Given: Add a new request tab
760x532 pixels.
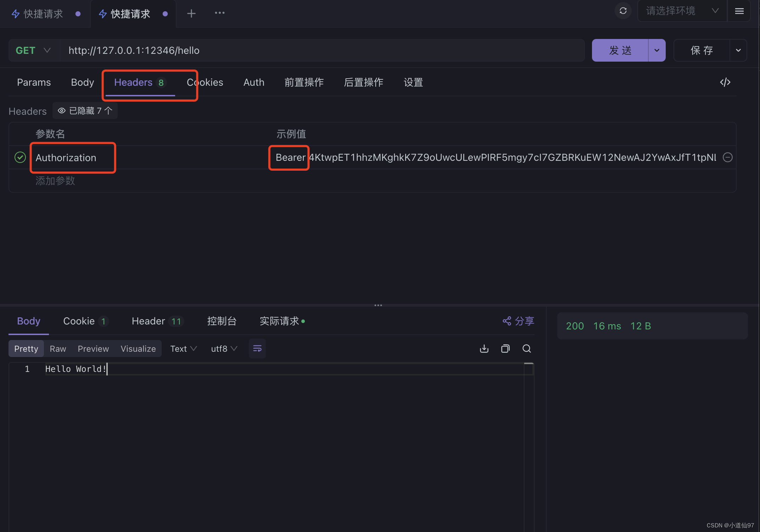Looking at the screenshot, I should tap(191, 13).
